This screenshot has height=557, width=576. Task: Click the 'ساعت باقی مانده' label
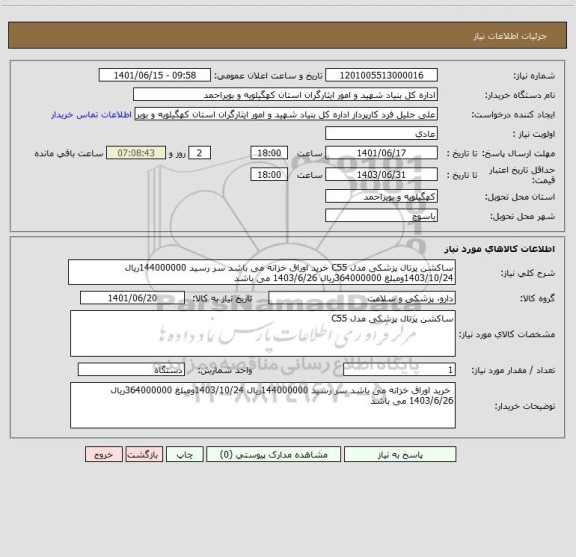pos(69,154)
